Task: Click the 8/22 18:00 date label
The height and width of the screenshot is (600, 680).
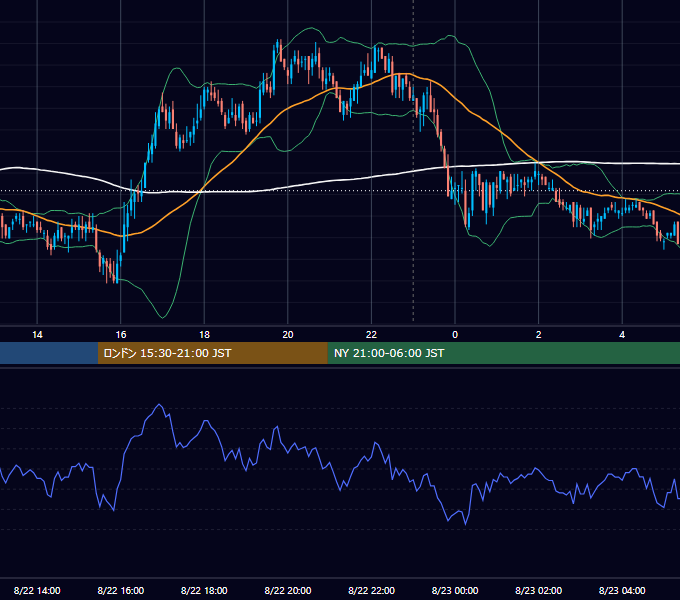Action: click(x=204, y=590)
